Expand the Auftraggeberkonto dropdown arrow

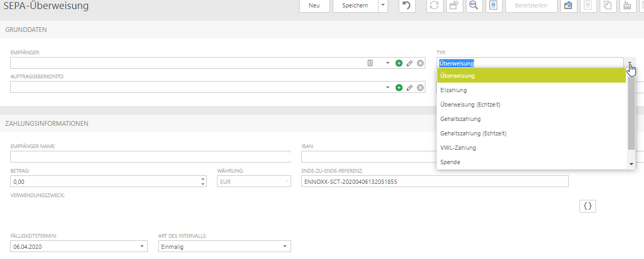[x=388, y=87]
